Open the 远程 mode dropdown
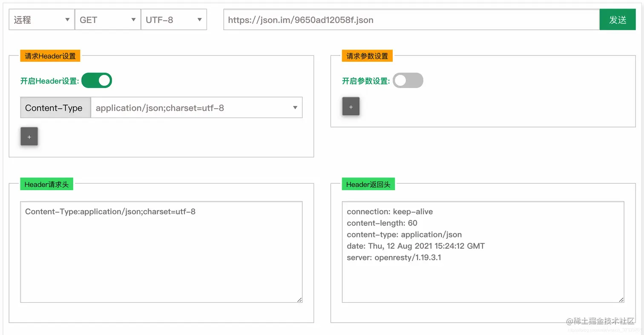Viewport: 644px width, 335px height. coord(42,20)
